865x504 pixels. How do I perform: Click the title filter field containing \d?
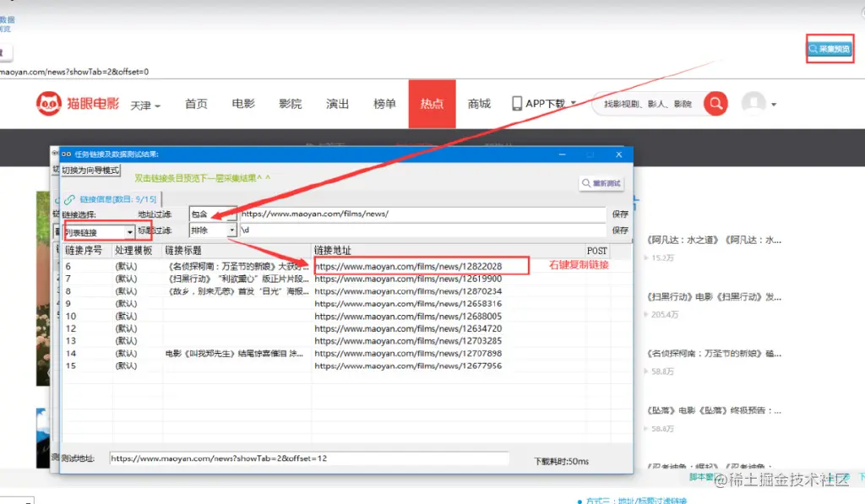(422, 230)
